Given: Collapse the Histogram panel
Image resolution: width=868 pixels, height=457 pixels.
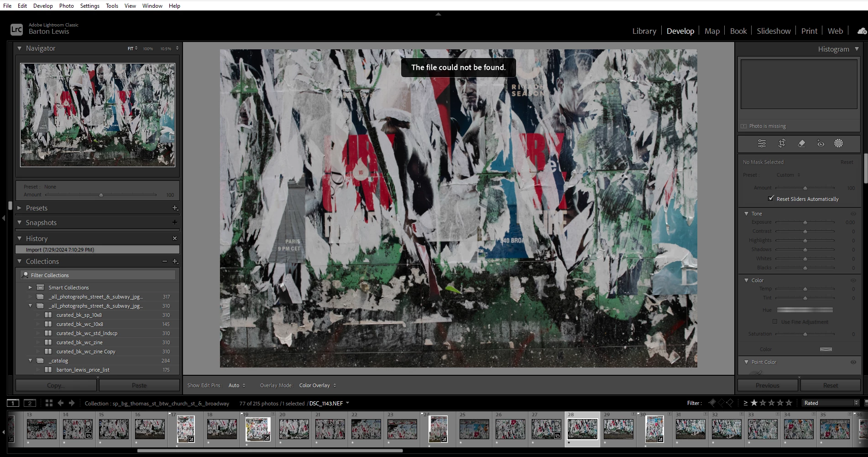Looking at the screenshot, I should (857, 49).
